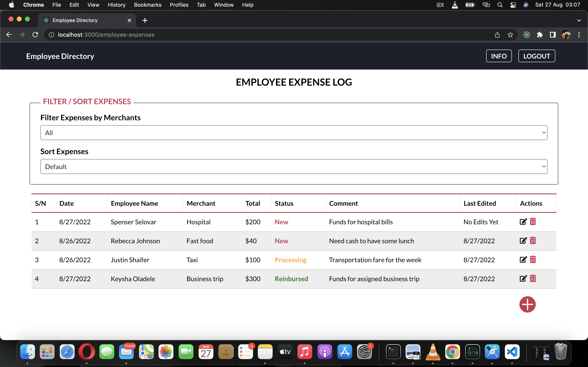Delete Keysha Oladele's business trip expense
Screen dimensions: 588x367
tap(533, 278)
